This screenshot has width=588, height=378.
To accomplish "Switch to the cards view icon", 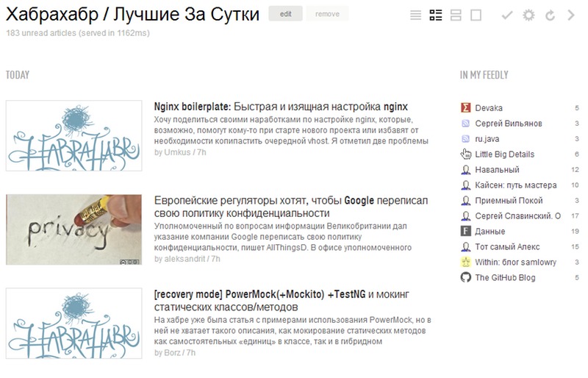I will [456, 15].
